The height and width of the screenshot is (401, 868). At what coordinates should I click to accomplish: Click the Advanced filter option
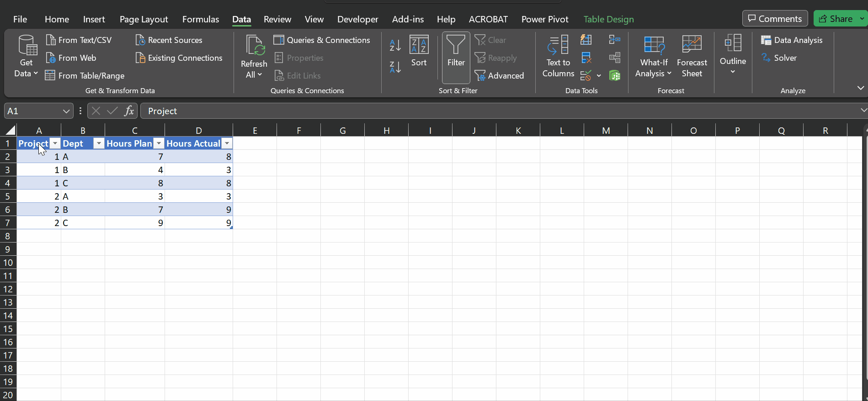point(499,76)
